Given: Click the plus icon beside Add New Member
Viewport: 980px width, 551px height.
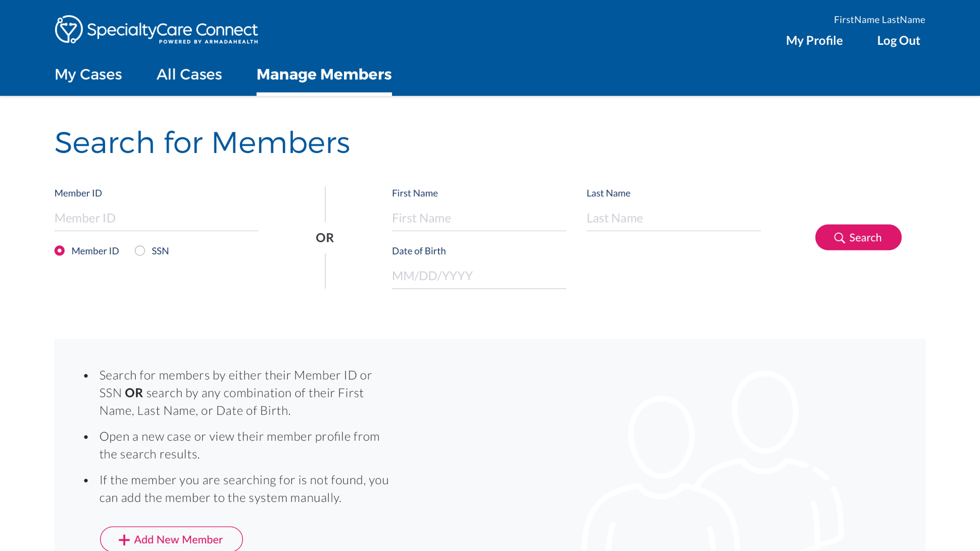Looking at the screenshot, I should (124, 540).
